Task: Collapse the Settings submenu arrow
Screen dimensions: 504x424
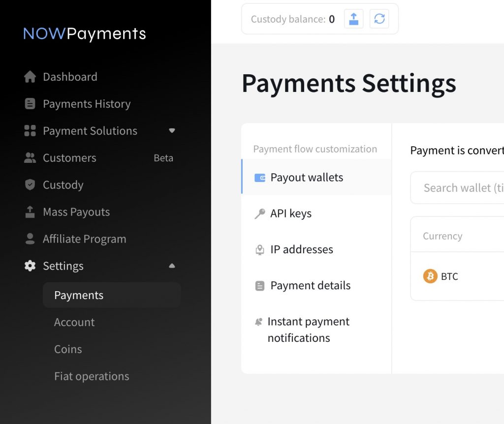Action: coord(172,266)
